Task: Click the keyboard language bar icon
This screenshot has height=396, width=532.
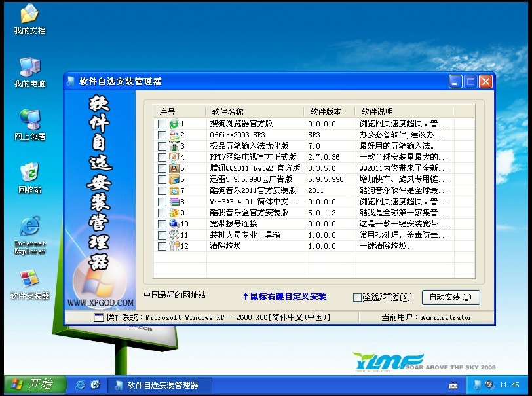Action: tap(453, 385)
